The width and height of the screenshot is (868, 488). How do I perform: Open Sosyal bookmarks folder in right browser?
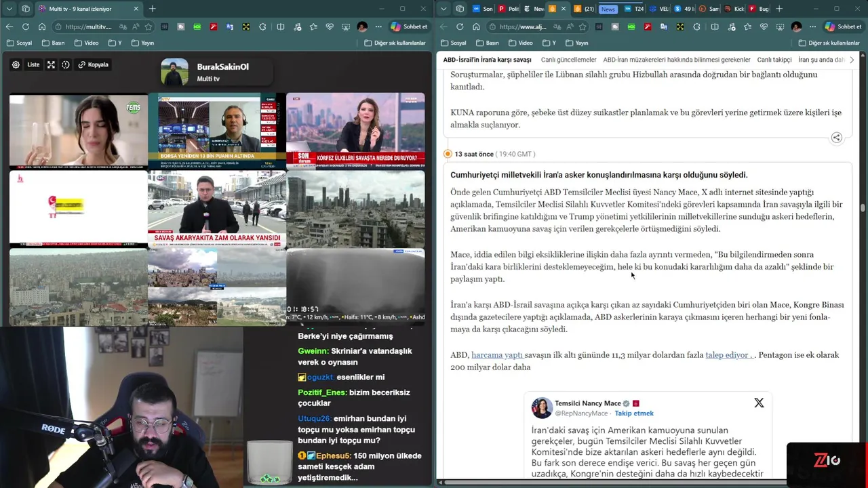pyautogui.click(x=454, y=43)
